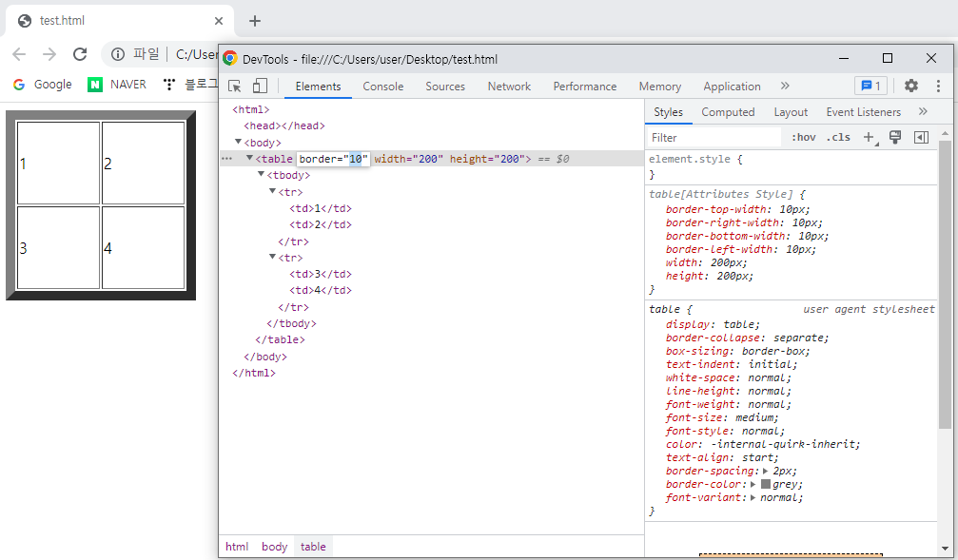Collapse the tbody node triangle
Screen dimensions: 958x560
(261, 174)
